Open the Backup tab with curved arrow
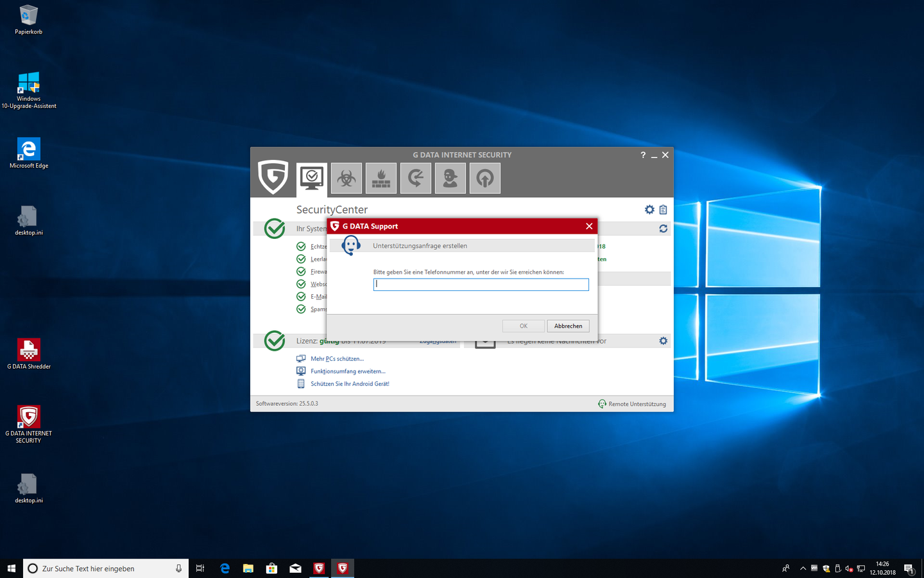Screen dimensions: 924x578 coord(416,178)
